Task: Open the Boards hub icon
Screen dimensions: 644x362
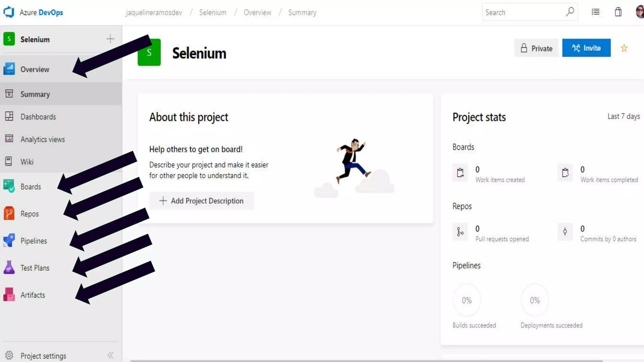Action: point(9,186)
